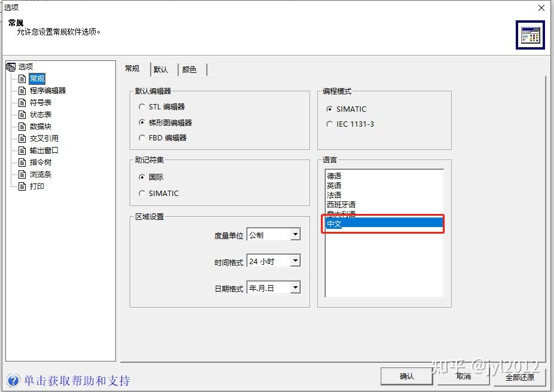
Task: Click the dialog preview thumbnail top right
Action: [x=530, y=35]
